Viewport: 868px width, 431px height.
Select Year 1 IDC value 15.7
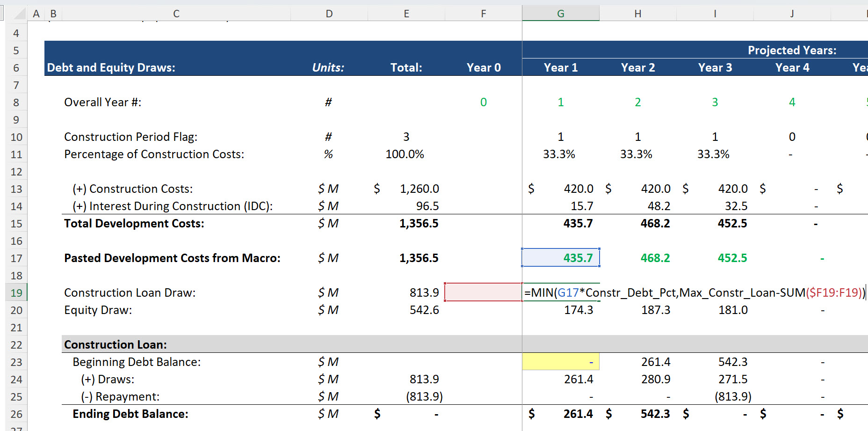click(x=582, y=206)
